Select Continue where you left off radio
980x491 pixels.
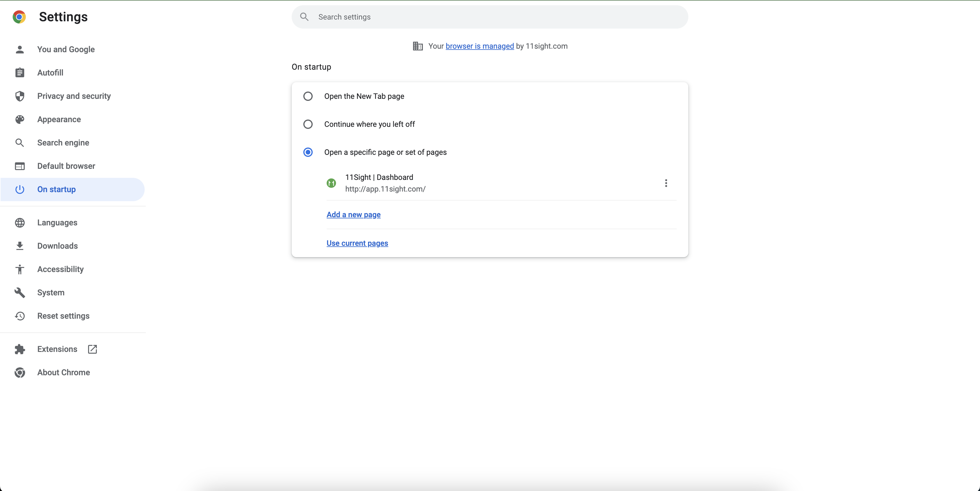(x=308, y=124)
